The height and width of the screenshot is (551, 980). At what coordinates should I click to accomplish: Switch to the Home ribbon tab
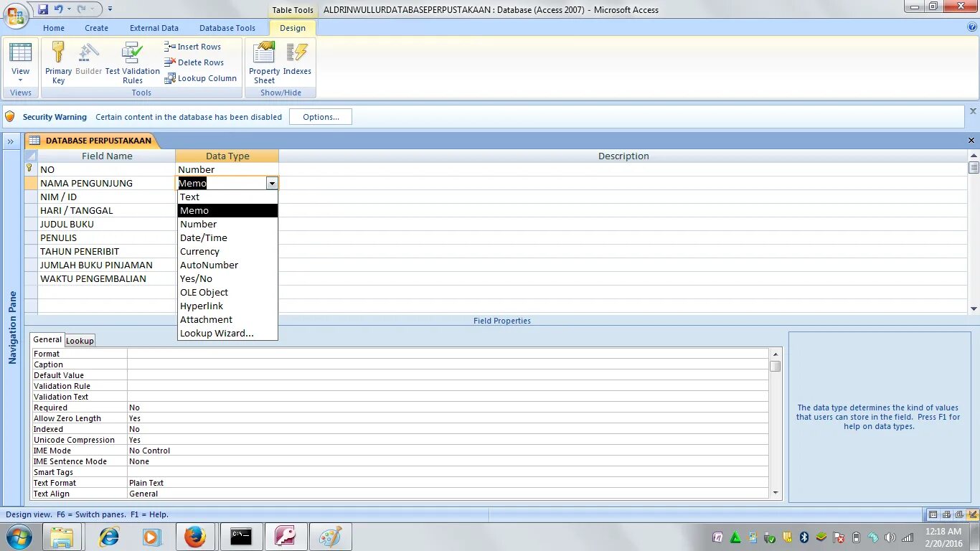(x=54, y=28)
